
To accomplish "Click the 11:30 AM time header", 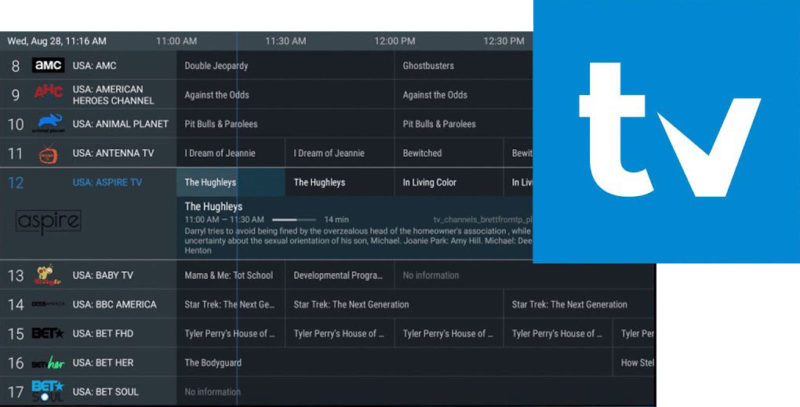I will [x=286, y=41].
